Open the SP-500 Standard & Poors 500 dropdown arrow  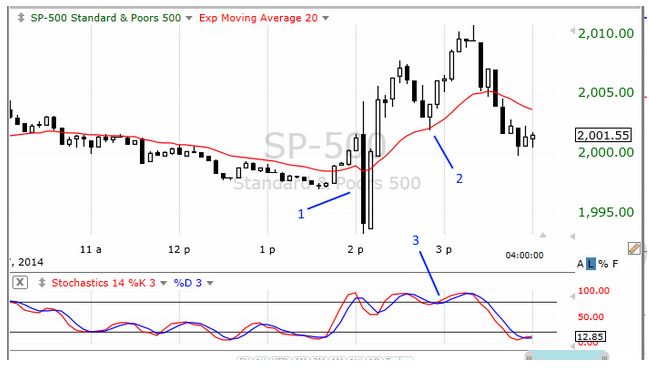pos(189,18)
